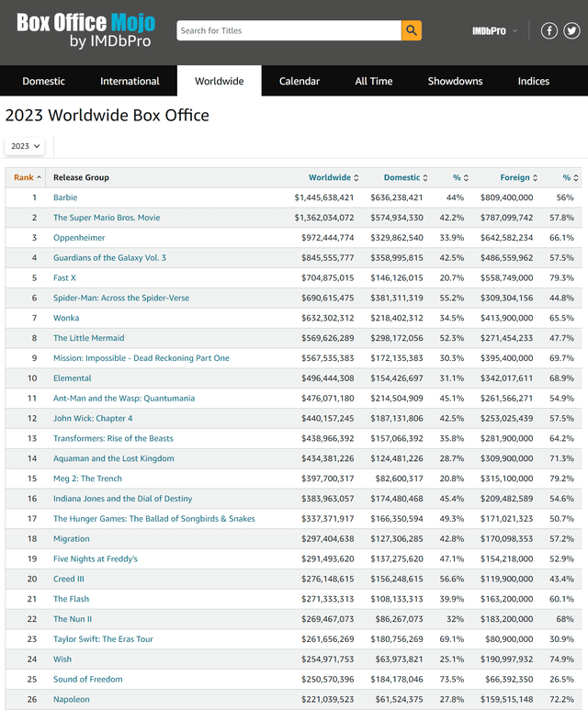Screen dimensions: 588x710
Task: Open the 2023 year selector dropdown
Action: tap(25, 146)
